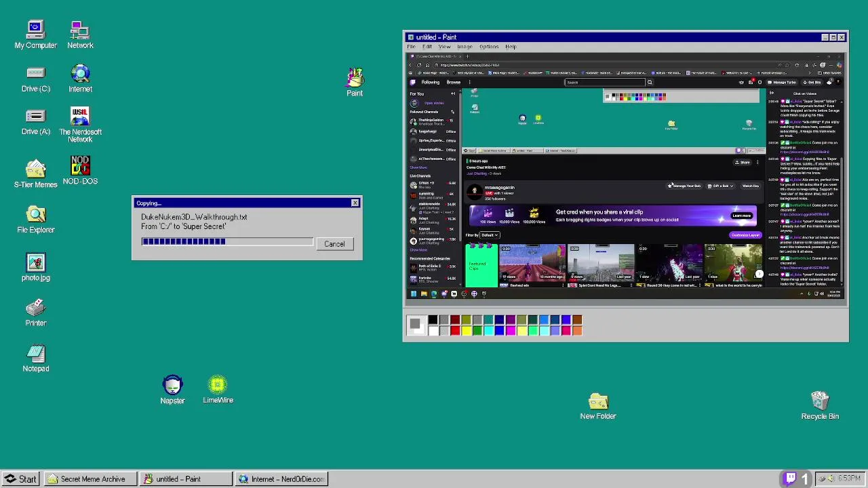Pick the bright green swatch in bottom row
This screenshot has width=868, height=488.
[533, 331]
